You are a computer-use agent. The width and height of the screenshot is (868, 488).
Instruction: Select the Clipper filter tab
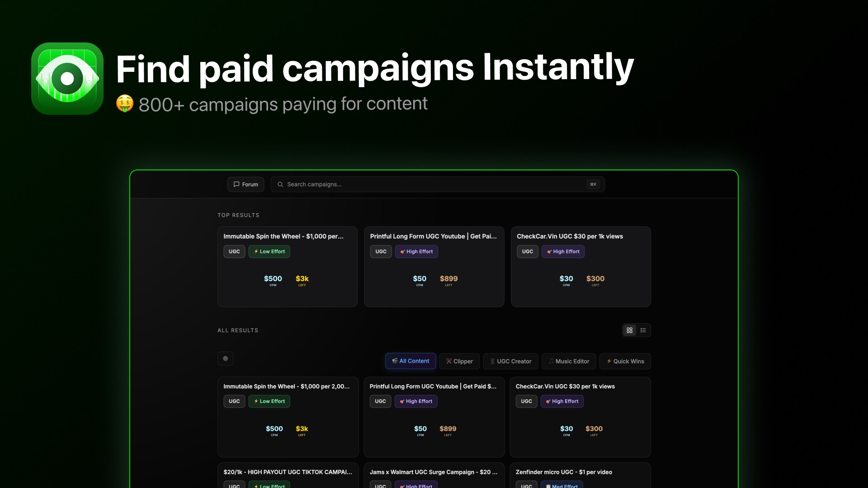459,361
